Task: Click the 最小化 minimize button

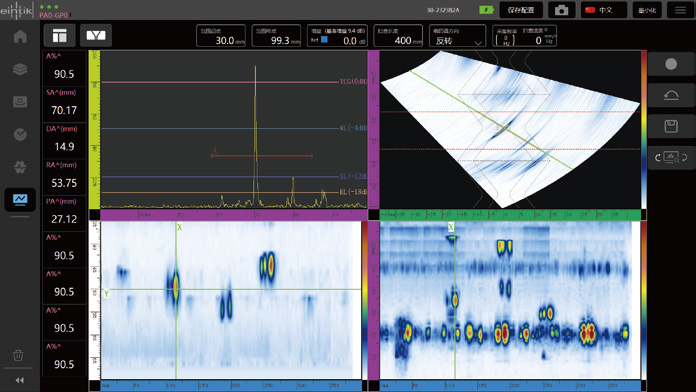Action: (x=647, y=10)
